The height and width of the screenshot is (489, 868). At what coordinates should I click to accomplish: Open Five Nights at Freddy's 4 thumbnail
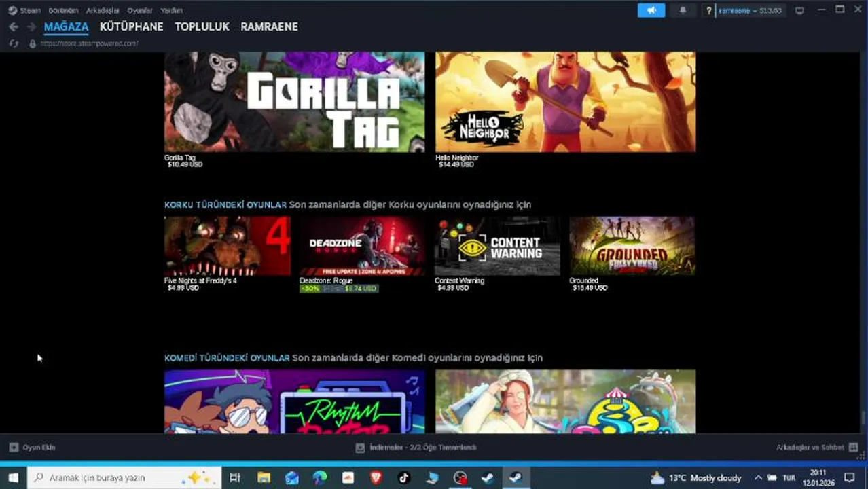point(228,246)
